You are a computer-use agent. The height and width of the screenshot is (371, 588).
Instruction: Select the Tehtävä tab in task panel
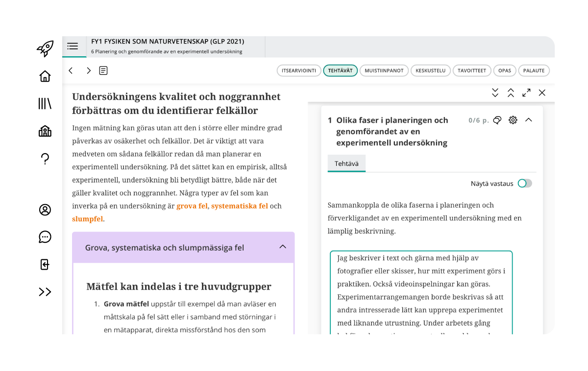coord(346,164)
